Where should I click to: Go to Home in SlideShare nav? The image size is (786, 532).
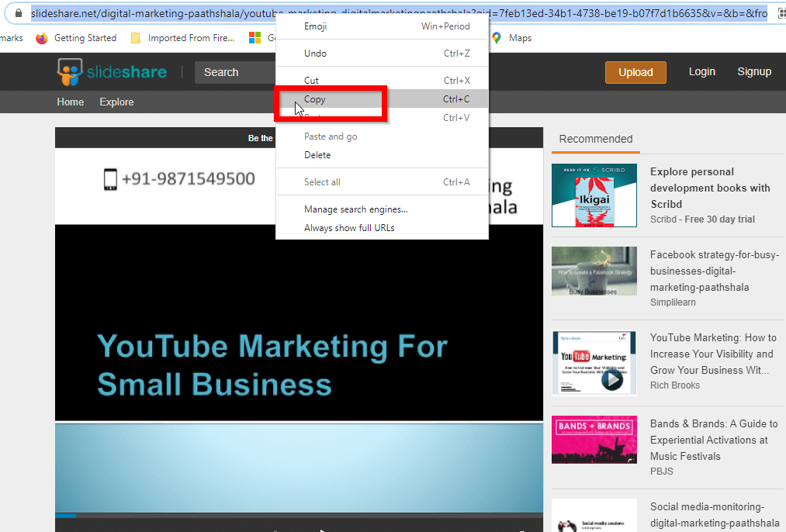[x=70, y=102]
